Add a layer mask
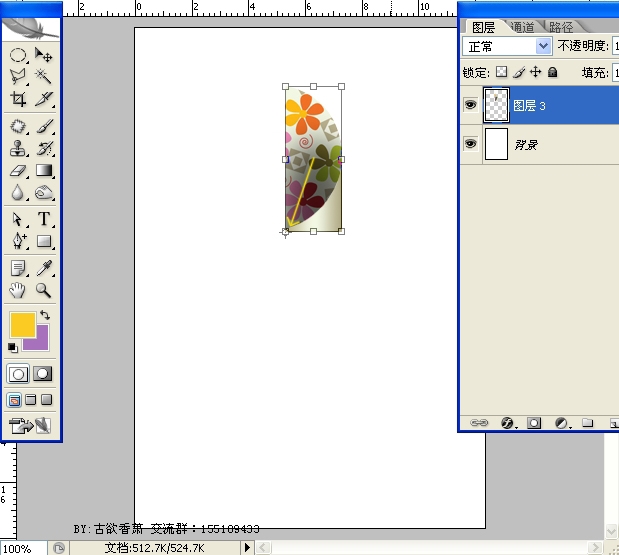The height and width of the screenshot is (555, 619). pyautogui.click(x=534, y=423)
